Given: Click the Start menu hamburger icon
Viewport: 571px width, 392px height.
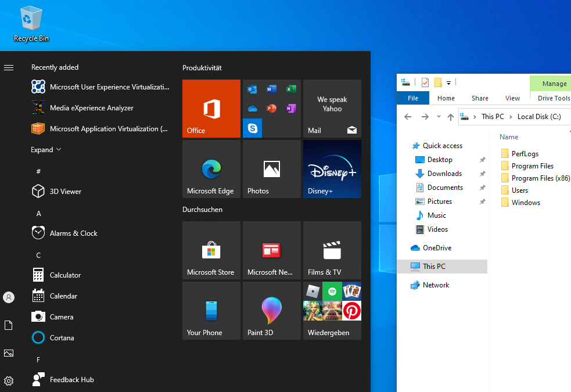Looking at the screenshot, I should pyautogui.click(x=9, y=68).
